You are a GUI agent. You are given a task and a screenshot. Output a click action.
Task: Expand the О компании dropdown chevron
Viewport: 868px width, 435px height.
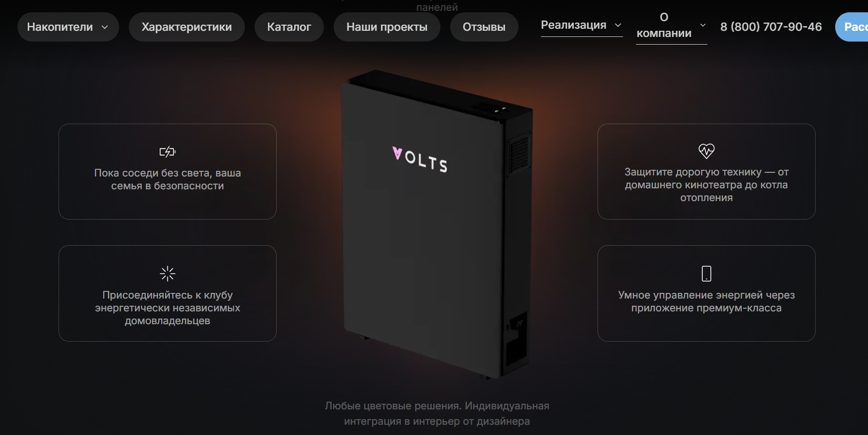pos(703,25)
